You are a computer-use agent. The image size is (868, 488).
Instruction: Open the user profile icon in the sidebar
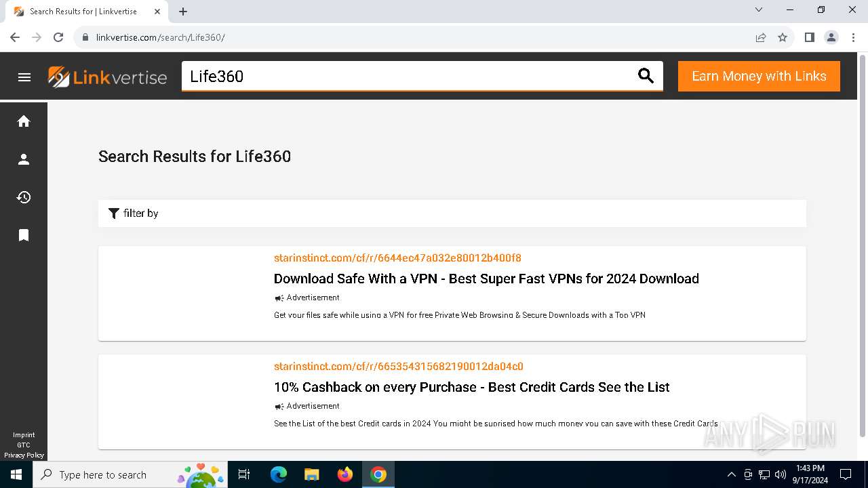coord(24,159)
